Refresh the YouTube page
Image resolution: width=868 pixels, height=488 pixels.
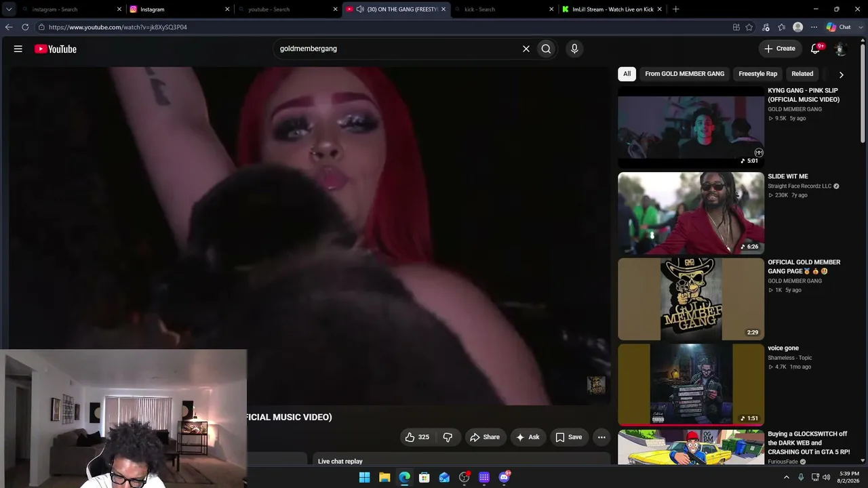(25, 27)
